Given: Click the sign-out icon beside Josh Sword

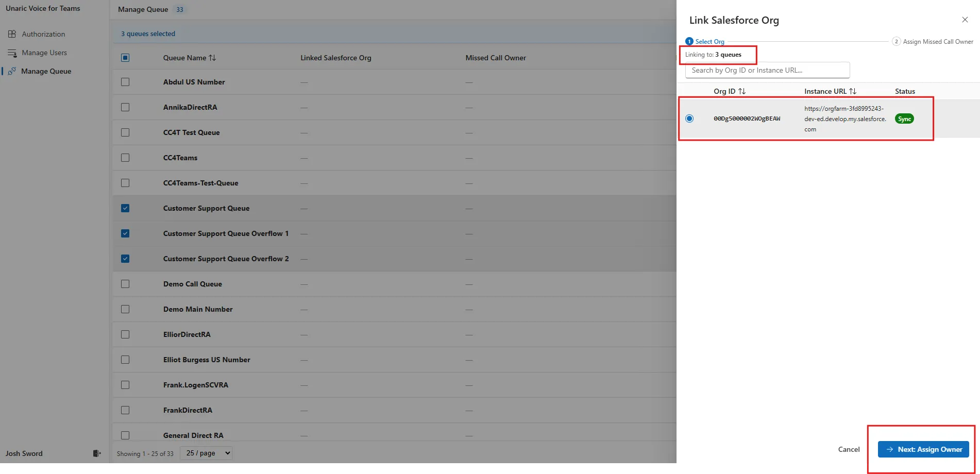Looking at the screenshot, I should 97,453.
